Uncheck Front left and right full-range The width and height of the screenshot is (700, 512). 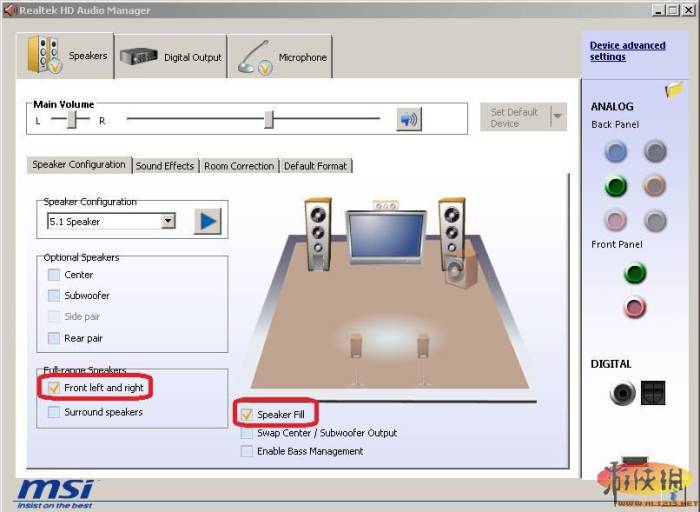click(x=54, y=387)
